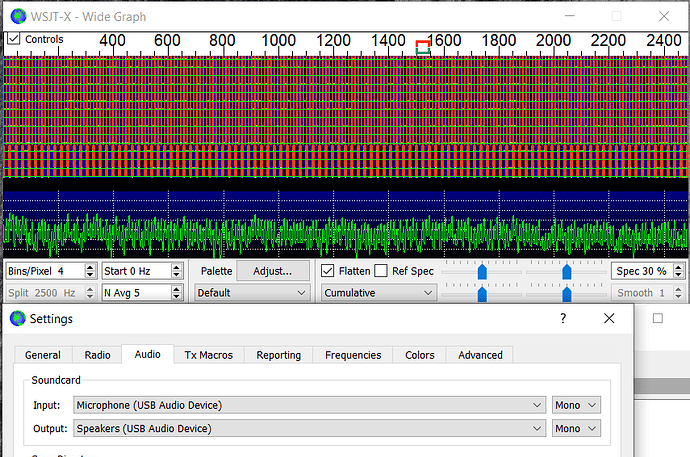Open the Tx Macros tab
Viewport: 690px width, 457px height.
[x=209, y=355]
